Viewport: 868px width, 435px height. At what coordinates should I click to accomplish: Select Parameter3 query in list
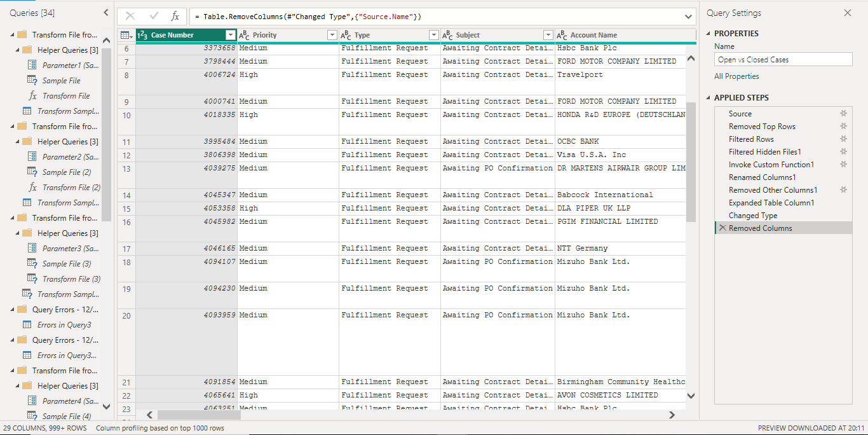[71, 249]
